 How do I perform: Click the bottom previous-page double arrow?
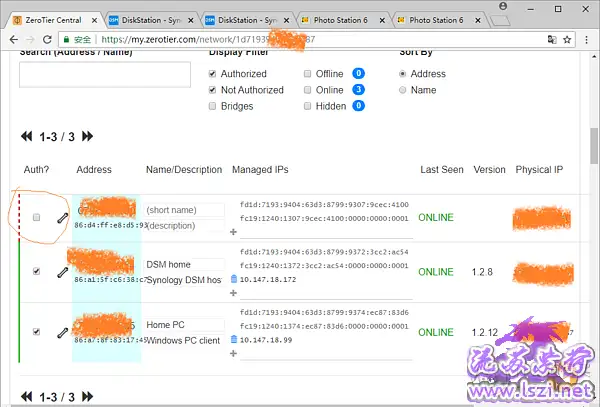point(26,396)
